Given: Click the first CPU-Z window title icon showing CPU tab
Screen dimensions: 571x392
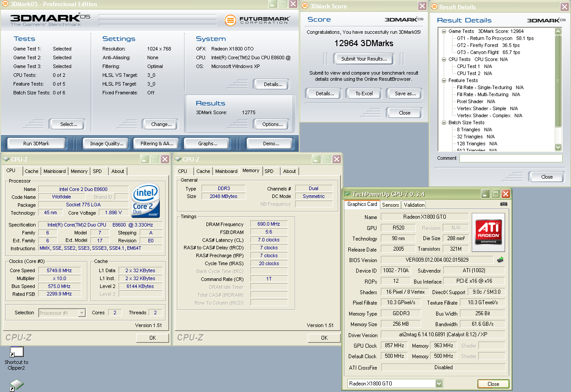Looking at the screenshot, I should tap(7, 159).
